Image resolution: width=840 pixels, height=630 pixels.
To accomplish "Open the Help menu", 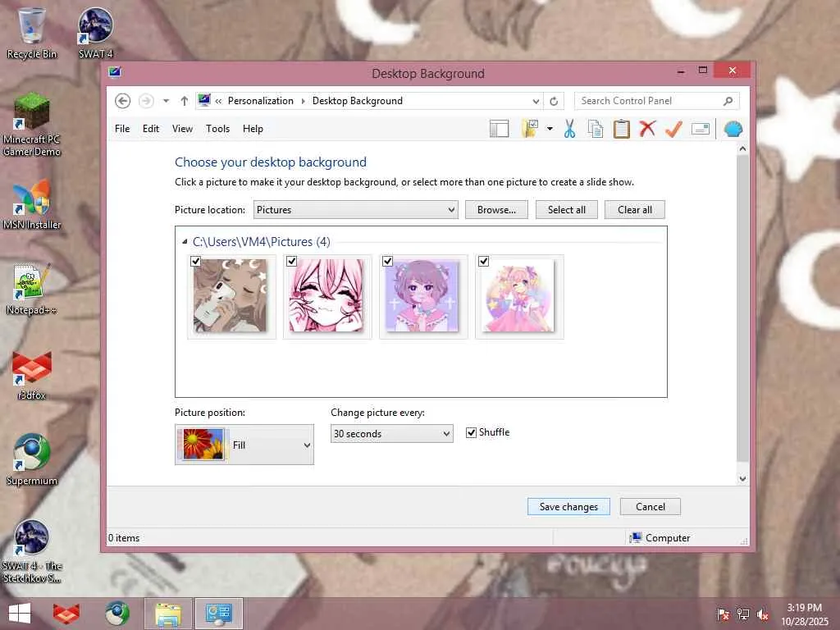I will pyautogui.click(x=253, y=129).
